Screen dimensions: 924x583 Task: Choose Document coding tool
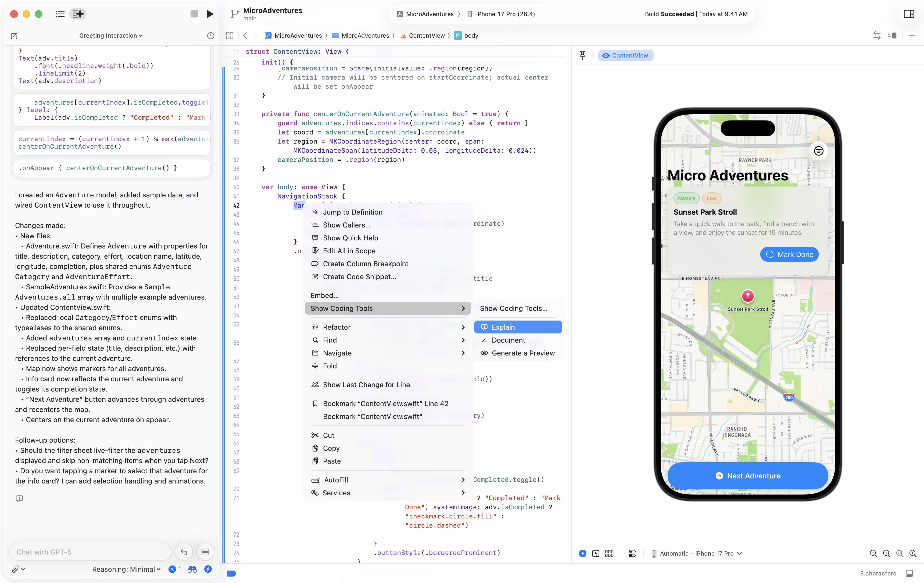pyautogui.click(x=518, y=340)
